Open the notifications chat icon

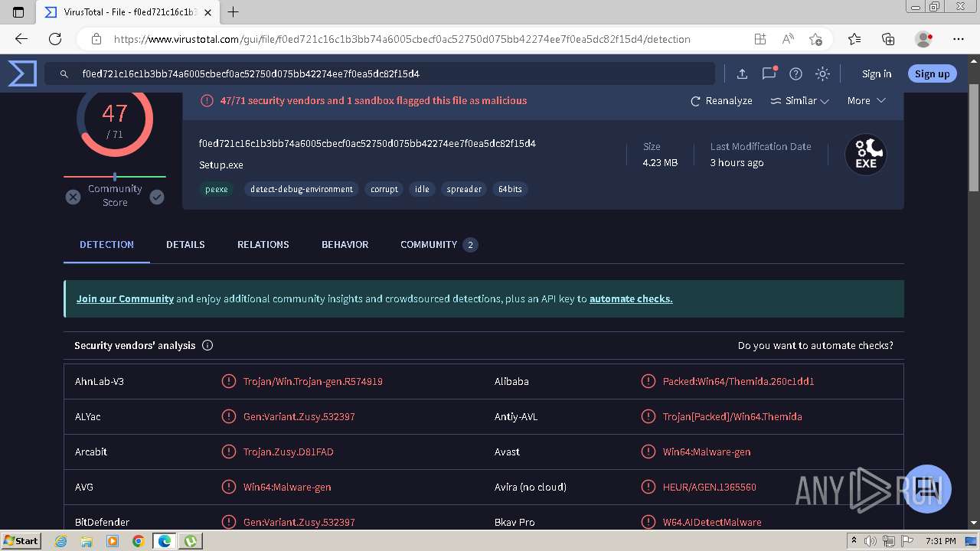tap(769, 73)
